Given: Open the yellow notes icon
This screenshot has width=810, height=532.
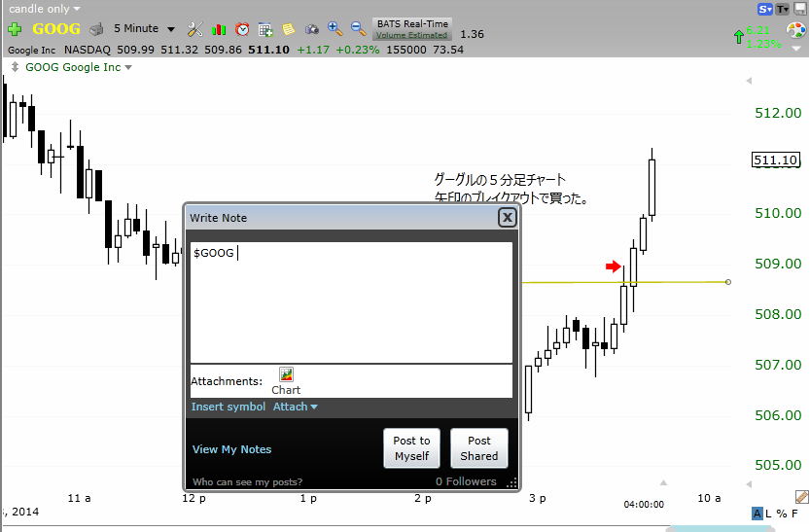Looking at the screenshot, I should (288, 29).
